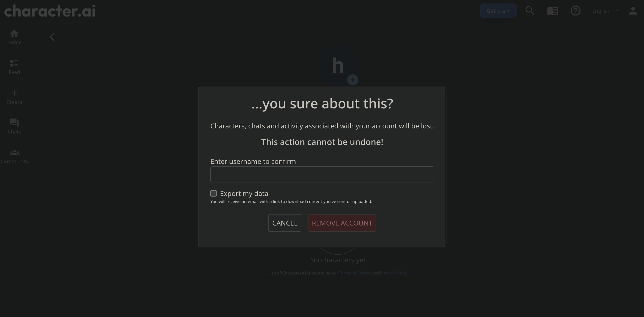644x317 pixels.
Task: Click the back arrow navigation icon
Action: [x=52, y=37]
